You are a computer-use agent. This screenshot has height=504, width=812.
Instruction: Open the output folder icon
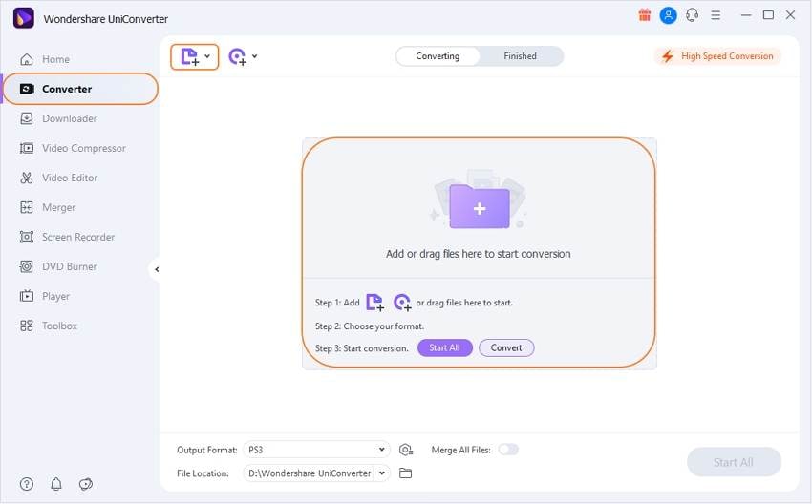tap(405, 472)
